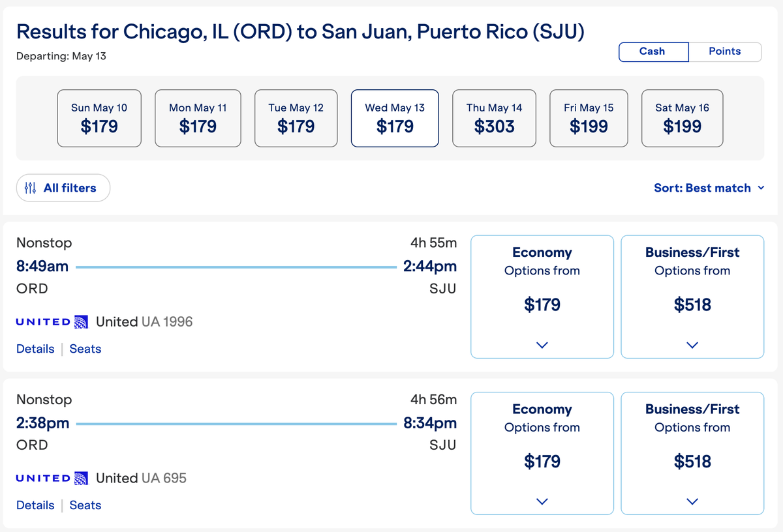Screen dimensions: 783x532
Task: Select the Thu May 14 $303 date
Action: pyautogui.click(x=494, y=118)
